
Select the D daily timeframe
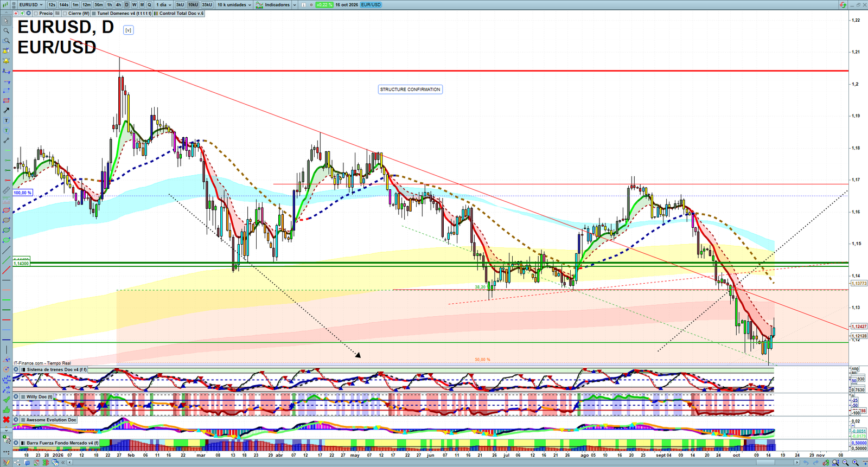point(127,5)
